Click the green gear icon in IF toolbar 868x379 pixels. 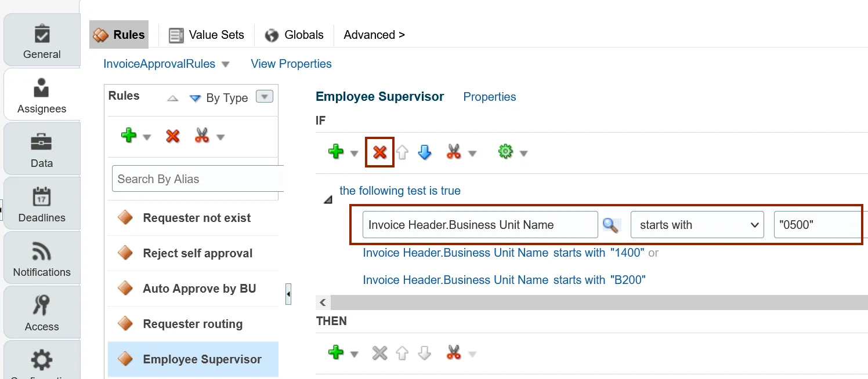point(505,152)
